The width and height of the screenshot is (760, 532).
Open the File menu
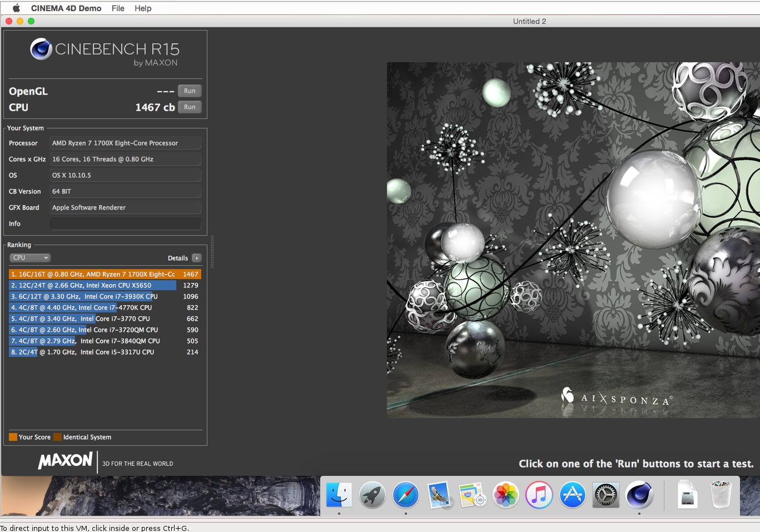click(118, 8)
